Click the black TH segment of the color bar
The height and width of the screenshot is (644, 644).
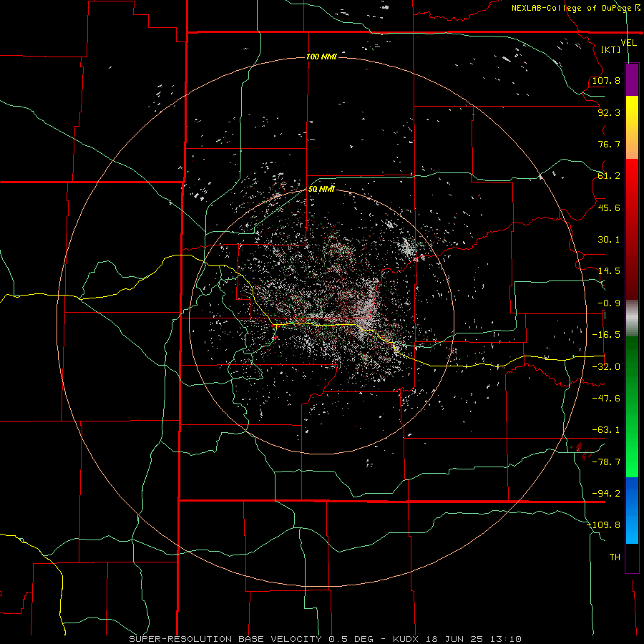(x=632, y=557)
